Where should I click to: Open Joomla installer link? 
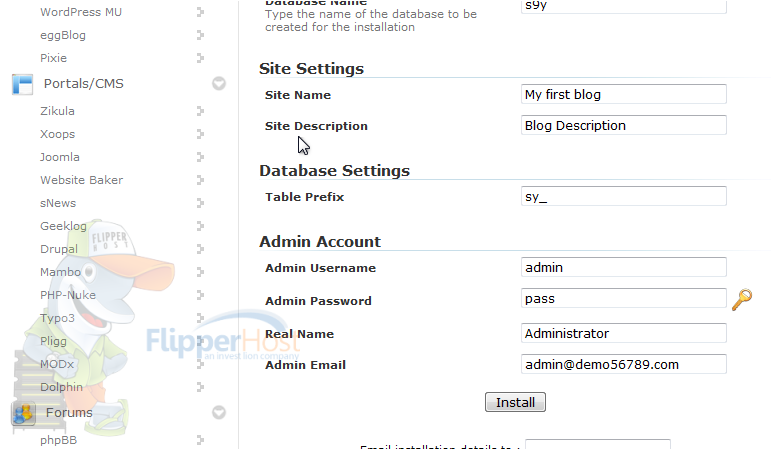pos(60,157)
